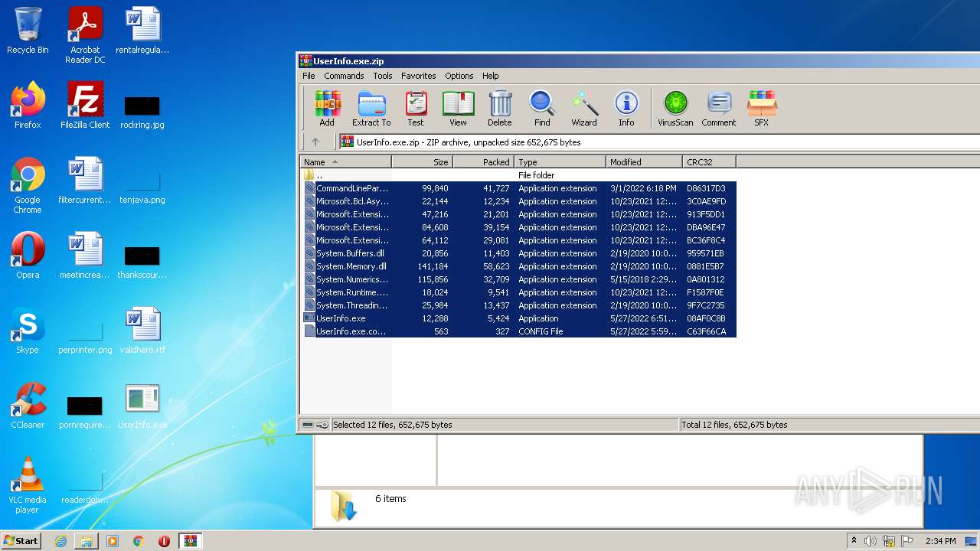Select the UserInfo.exe.co... CONFIG file row
This screenshot has height=551, width=980.
tap(518, 331)
